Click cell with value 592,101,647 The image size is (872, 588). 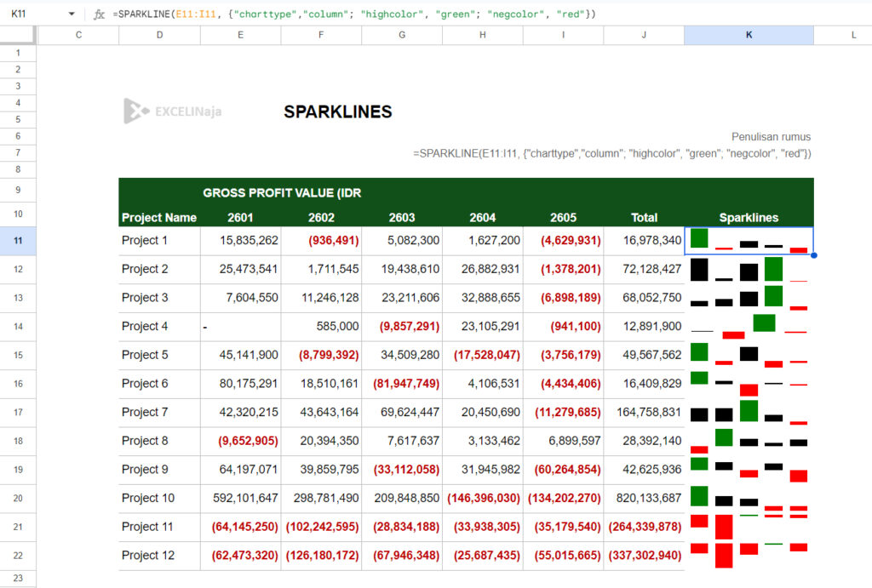(x=240, y=498)
